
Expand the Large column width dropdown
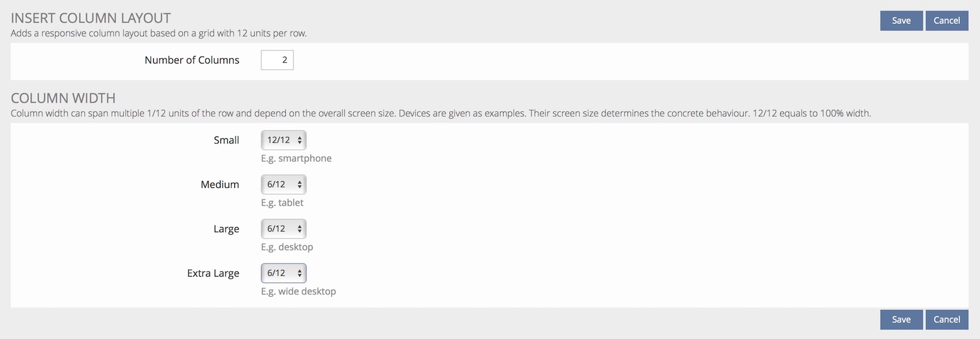(283, 229)
